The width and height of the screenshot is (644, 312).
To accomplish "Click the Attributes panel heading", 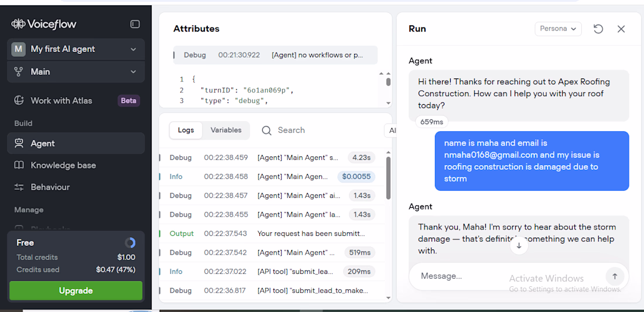I will [x=196, y=29].
